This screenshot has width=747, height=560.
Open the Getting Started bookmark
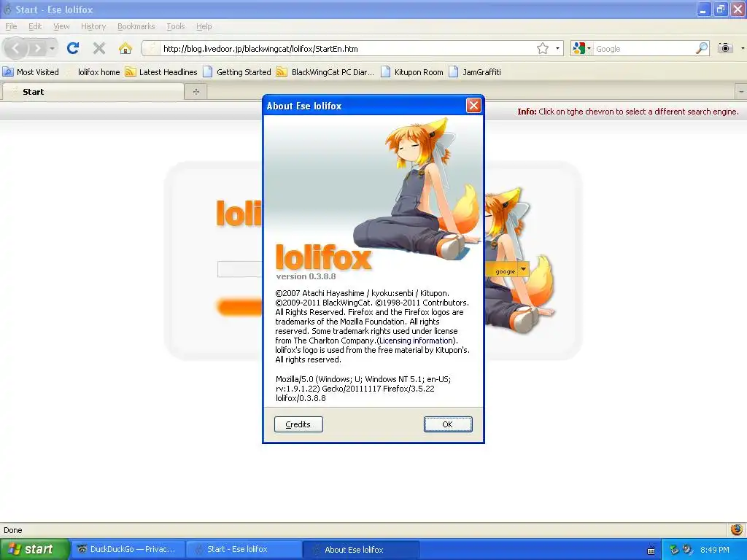point(237,72)
